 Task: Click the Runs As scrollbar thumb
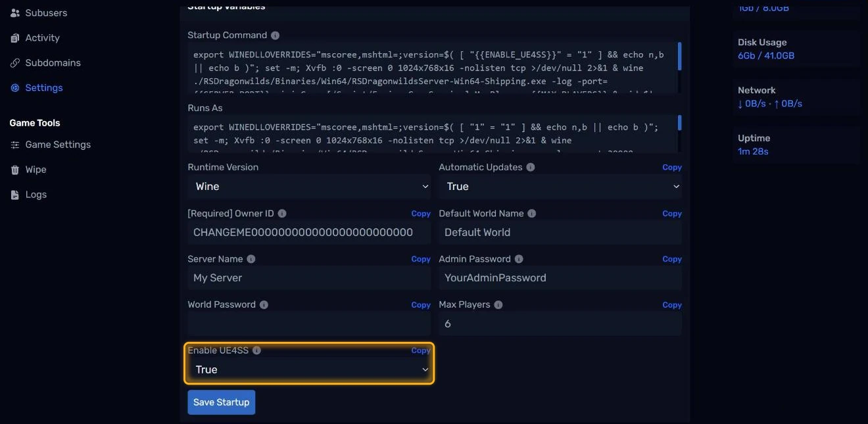[679, 123]
